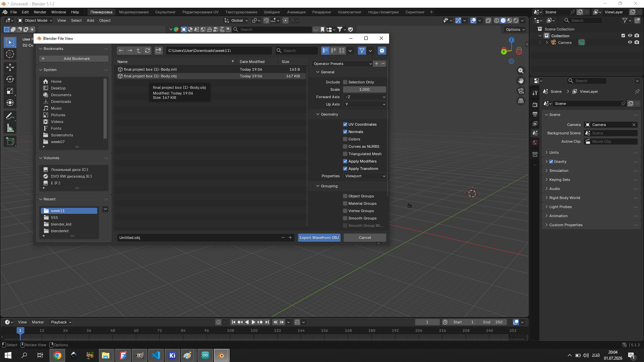Open the Render menu
644x362 pixels.
(40, 12)
